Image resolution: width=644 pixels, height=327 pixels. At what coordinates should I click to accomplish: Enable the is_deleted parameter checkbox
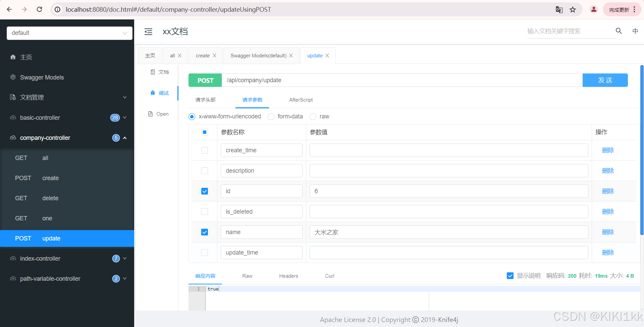(x=204, y=212)
